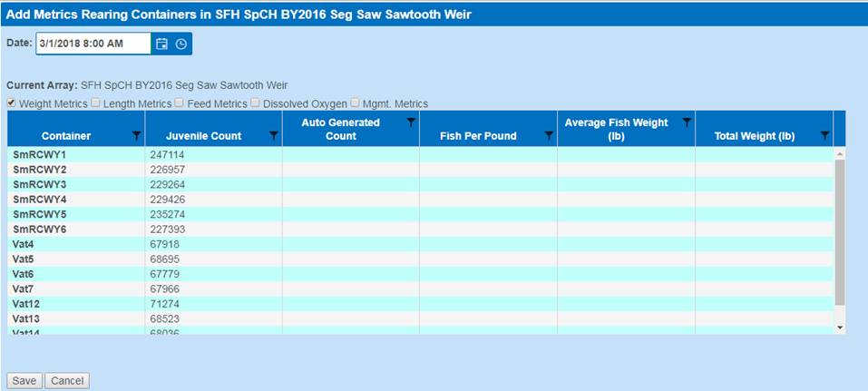This screenshot has width=868, height=391.
Task: Sort by the Juvenile Count column header
Action: [x=203, y=136]
